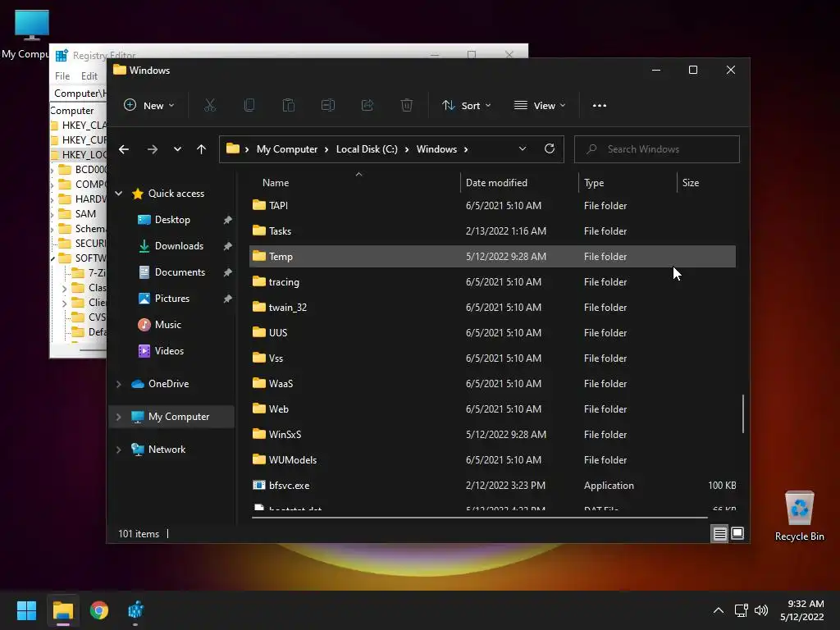
Task: Select the bfsvc.exe application icon
Action: (259, 486)
